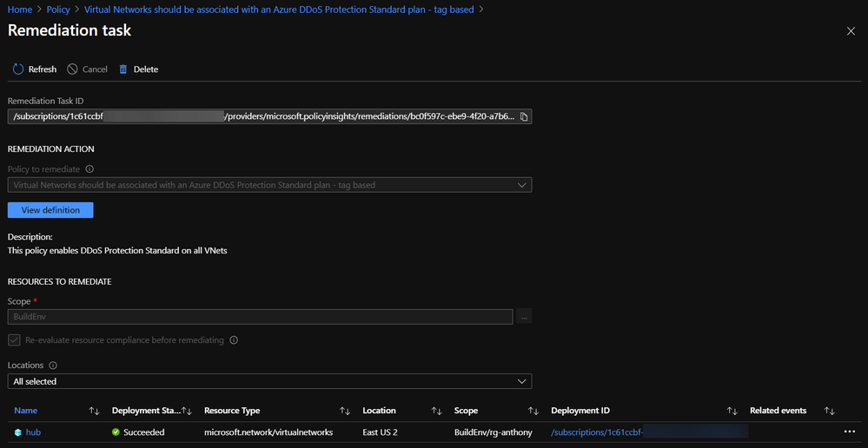Go to the Home breadcrumb
The width and height of the screenshot is (868, 448).
pos(20,10)
